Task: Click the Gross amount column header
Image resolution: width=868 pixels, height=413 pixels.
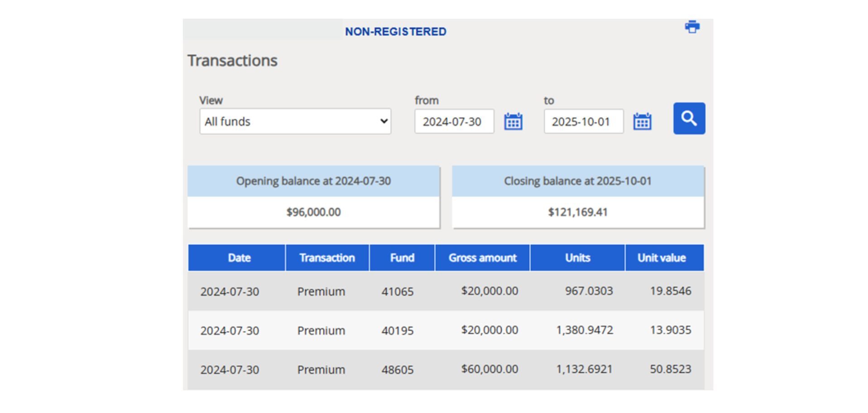Action: click(x=482, y=258)
